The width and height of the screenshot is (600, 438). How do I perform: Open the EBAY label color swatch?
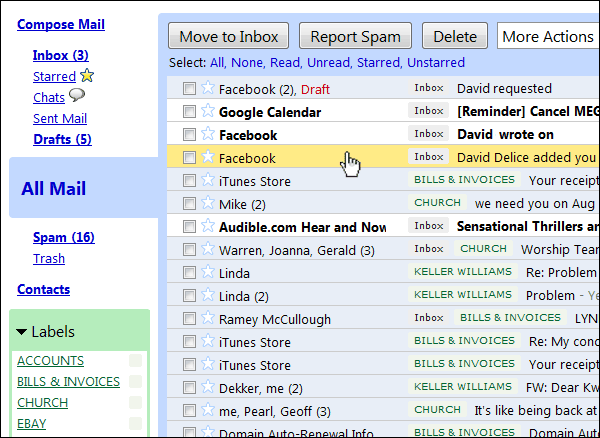[x=135, y=423]
